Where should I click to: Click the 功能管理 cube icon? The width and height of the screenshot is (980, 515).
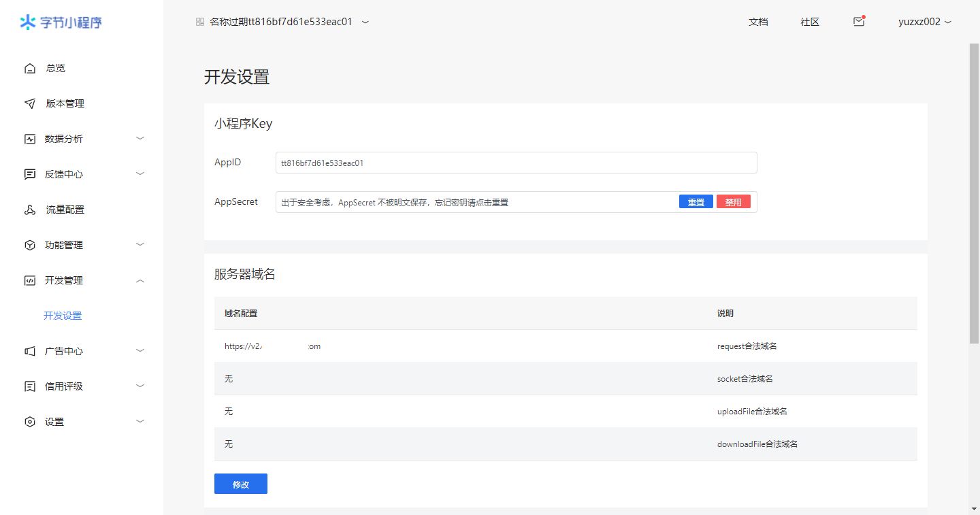(29, 245)
